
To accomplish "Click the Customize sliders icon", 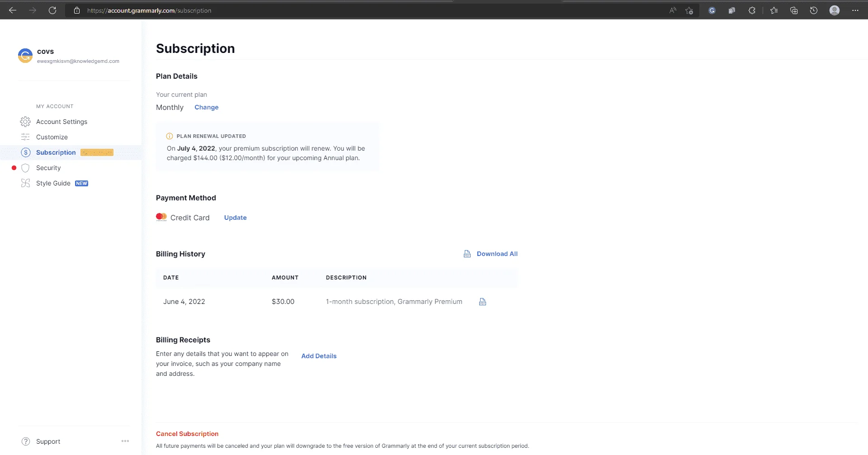I will click(25, 137).
